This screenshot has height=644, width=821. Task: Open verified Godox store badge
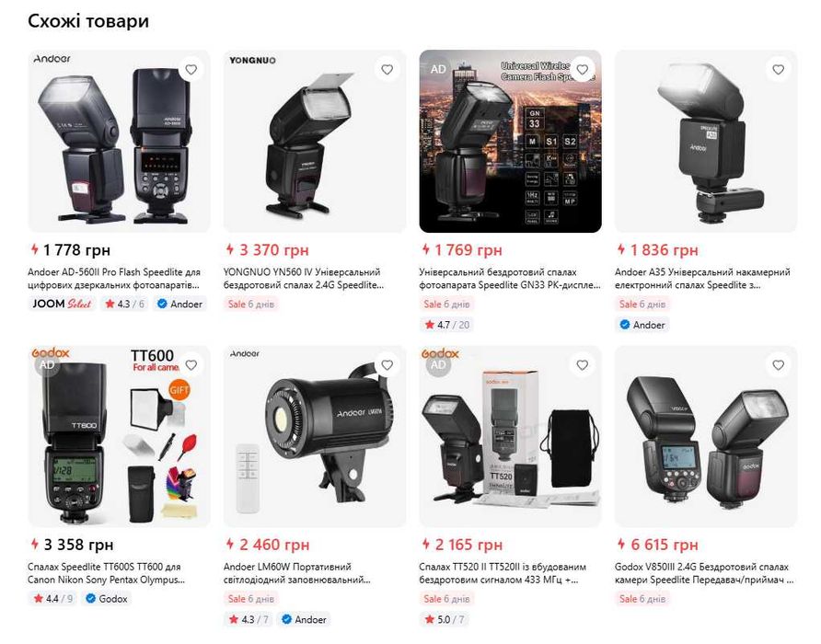point(106,598)
